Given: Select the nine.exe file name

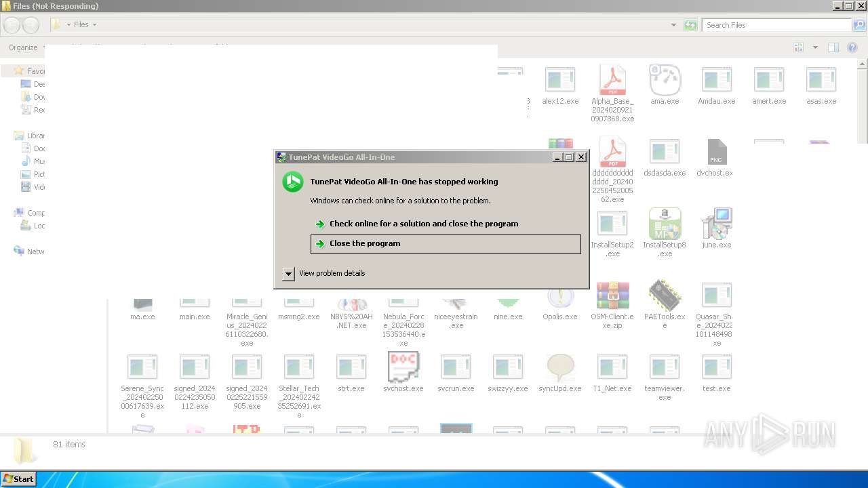Looking at the screenshot, I should tap(508, 317).
